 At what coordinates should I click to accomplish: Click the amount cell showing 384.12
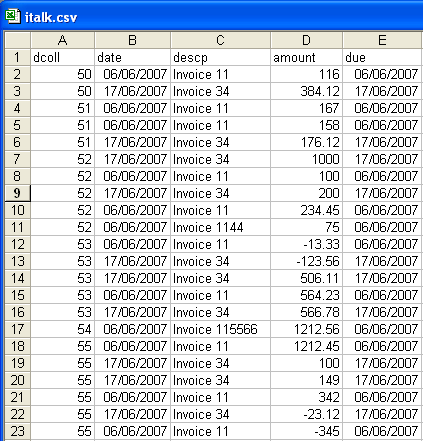pos(306,91)
